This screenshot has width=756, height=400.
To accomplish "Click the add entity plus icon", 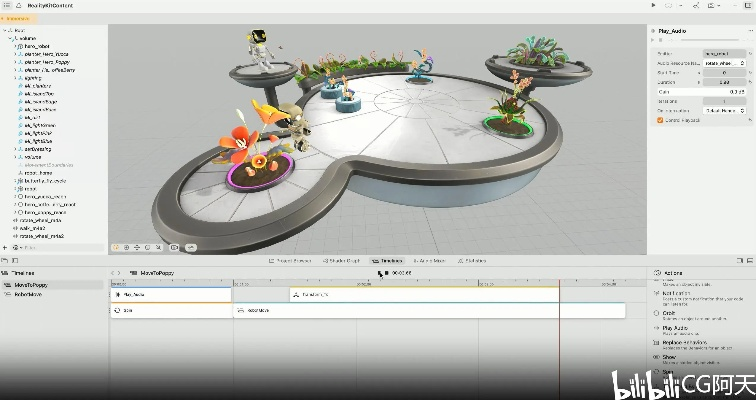I will pos(5,247).
